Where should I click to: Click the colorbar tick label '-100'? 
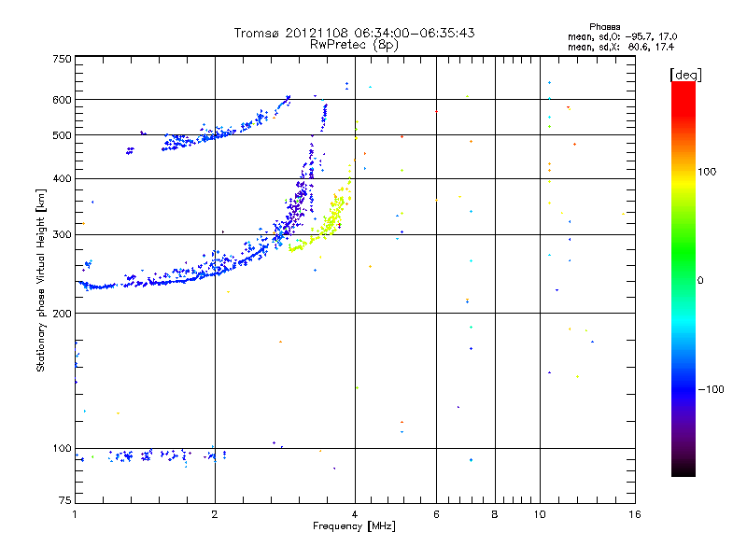711,389
